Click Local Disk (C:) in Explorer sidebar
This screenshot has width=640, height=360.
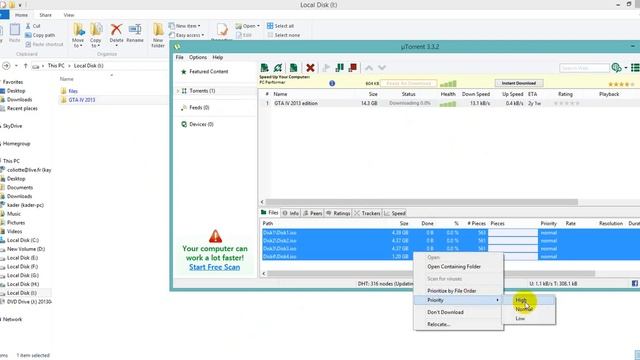click(x=23, y=240)
